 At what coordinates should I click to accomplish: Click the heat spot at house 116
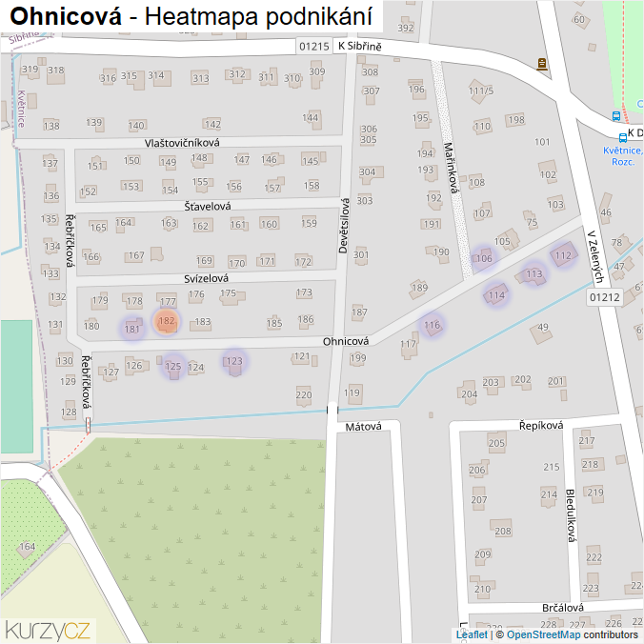pyautogui.click(x=433, y=325)
